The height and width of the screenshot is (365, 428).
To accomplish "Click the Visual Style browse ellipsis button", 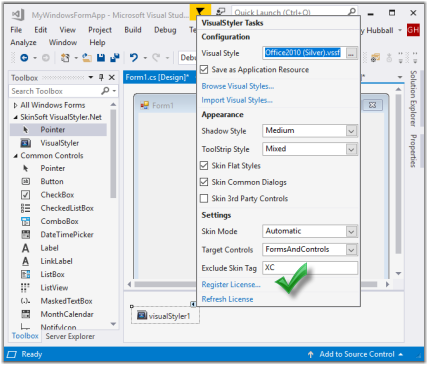I will pyautogui.click(x=351, y=53).
